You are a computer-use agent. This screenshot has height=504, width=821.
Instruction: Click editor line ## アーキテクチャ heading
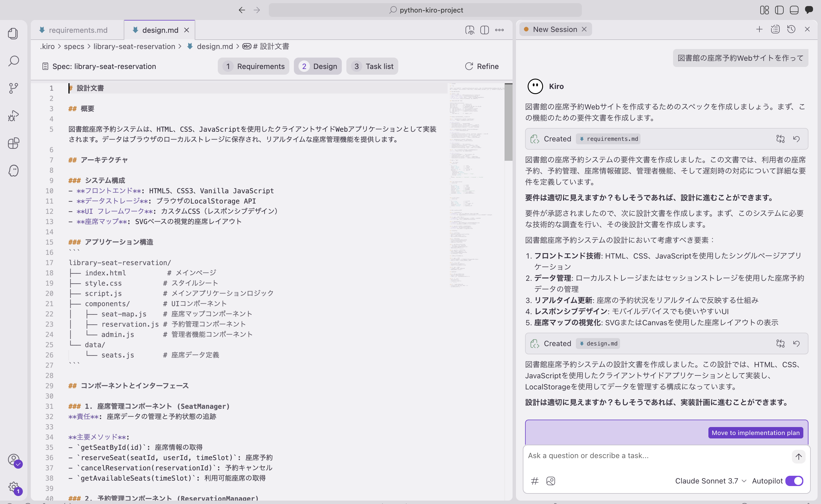coord(98,160)
